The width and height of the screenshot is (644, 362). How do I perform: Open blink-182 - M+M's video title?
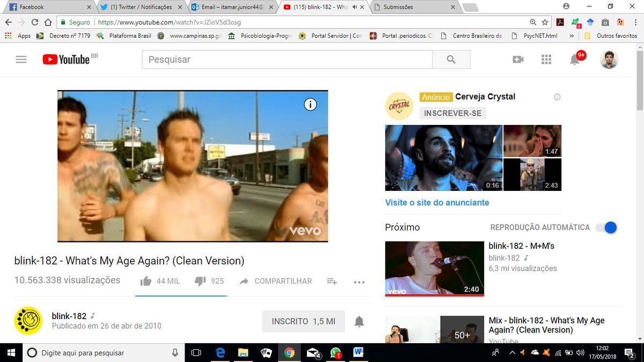pos(522,246)
